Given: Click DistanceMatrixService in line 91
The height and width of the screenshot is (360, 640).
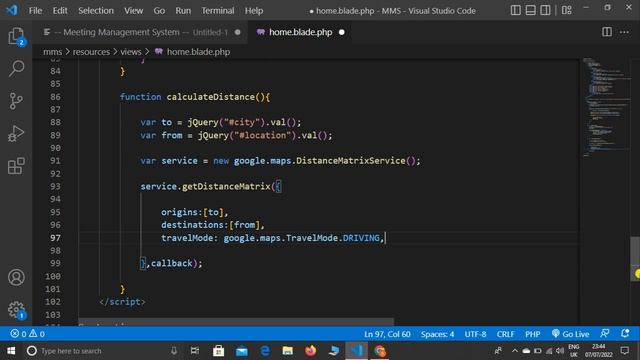Looking at the screenshot, I should click(351, 160).
